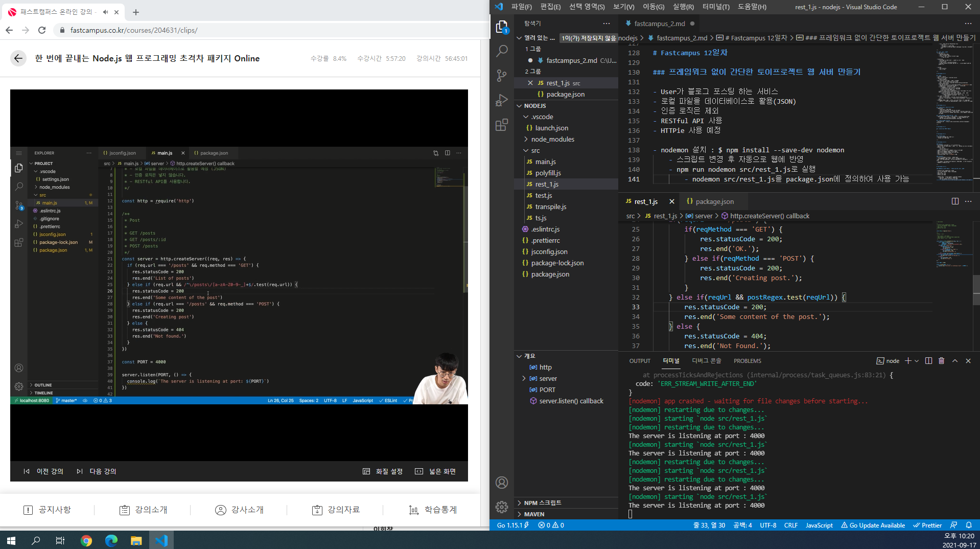Image resolution: width=980 pixels, height=549 pixels.
Task: Change the CRLF line ending setting
Action: [790, 525]
